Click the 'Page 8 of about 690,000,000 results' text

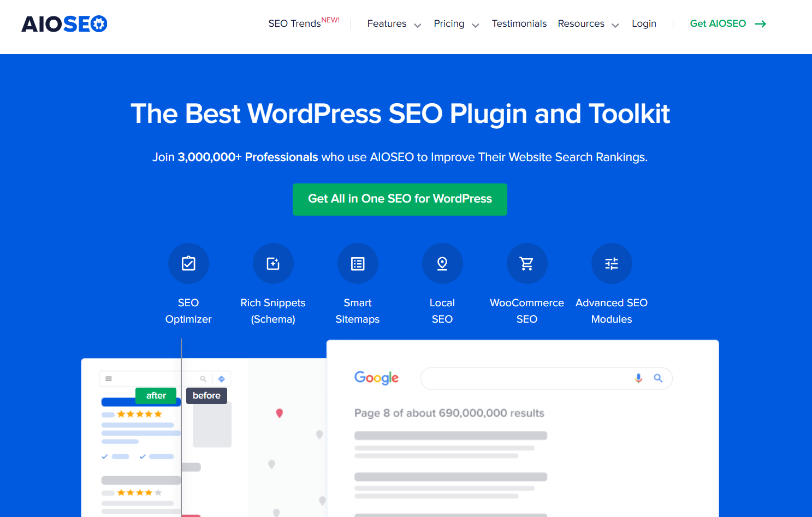[x=449, y=413]
